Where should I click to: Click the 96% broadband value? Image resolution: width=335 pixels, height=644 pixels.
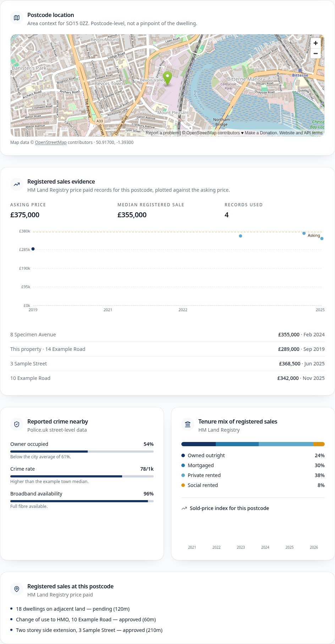[x=149, y=494]
